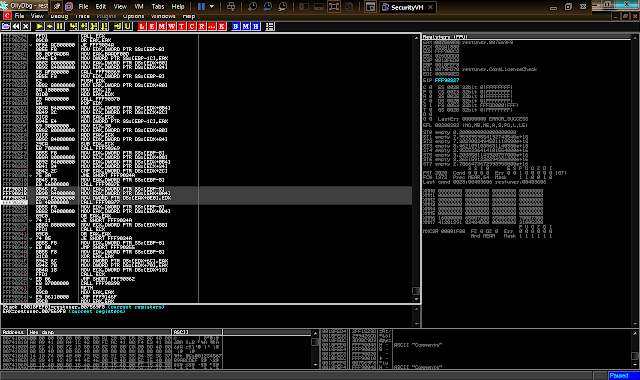The image size is (640, 380).
Task: Restart the program with the rewind icon
Action: (16, 26)
